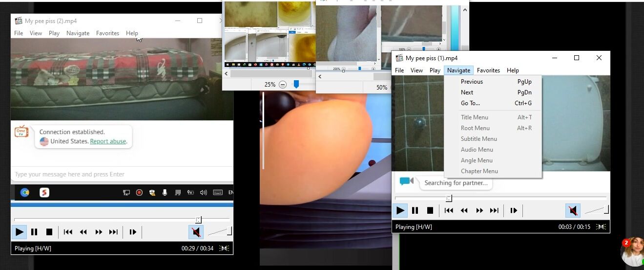Viewport: 644px width, 270px height.
Task: Toggle pause in the (1).mp4 player
Action: pos(415,210)
